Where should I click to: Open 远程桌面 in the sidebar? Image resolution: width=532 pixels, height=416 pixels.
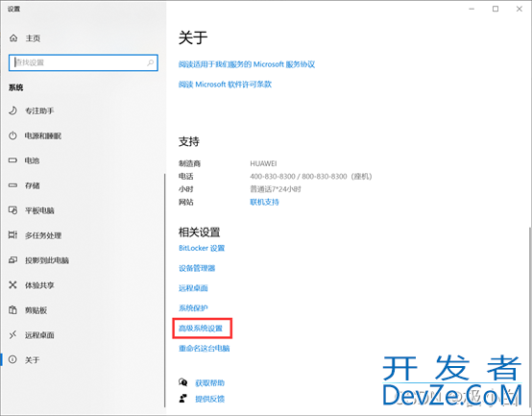[39, 335]
